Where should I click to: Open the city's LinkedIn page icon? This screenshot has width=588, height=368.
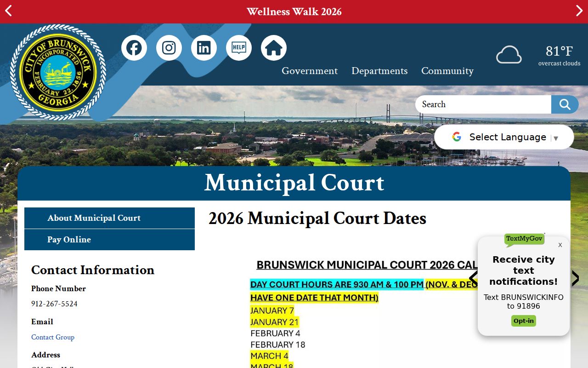tap(204, 48)
